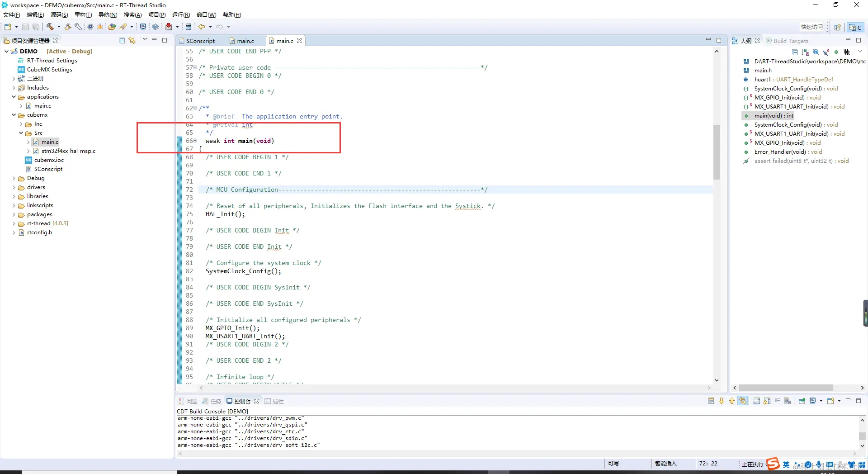Image resolution: width=868 pixels, height=474 pixels.
Task: Toggle hide fields in outline
Action: point(816,52)
